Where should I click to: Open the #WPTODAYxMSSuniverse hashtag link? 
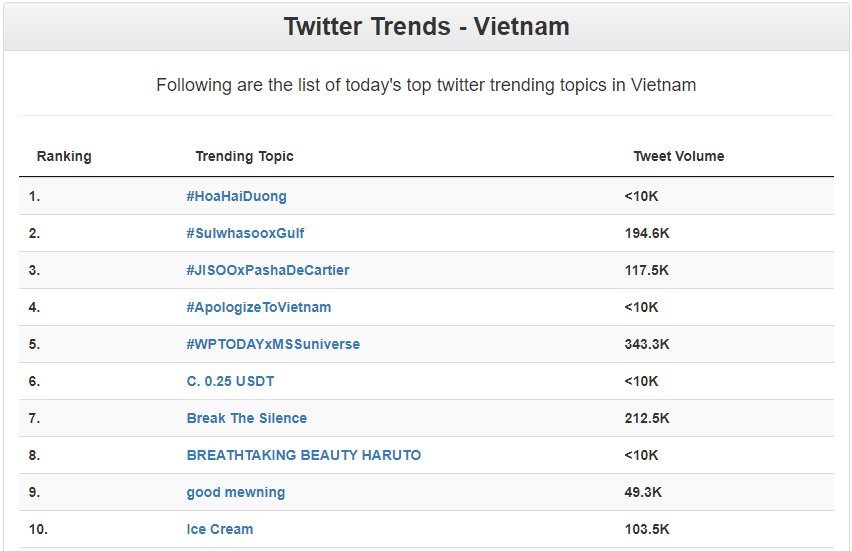click(273, 344)
